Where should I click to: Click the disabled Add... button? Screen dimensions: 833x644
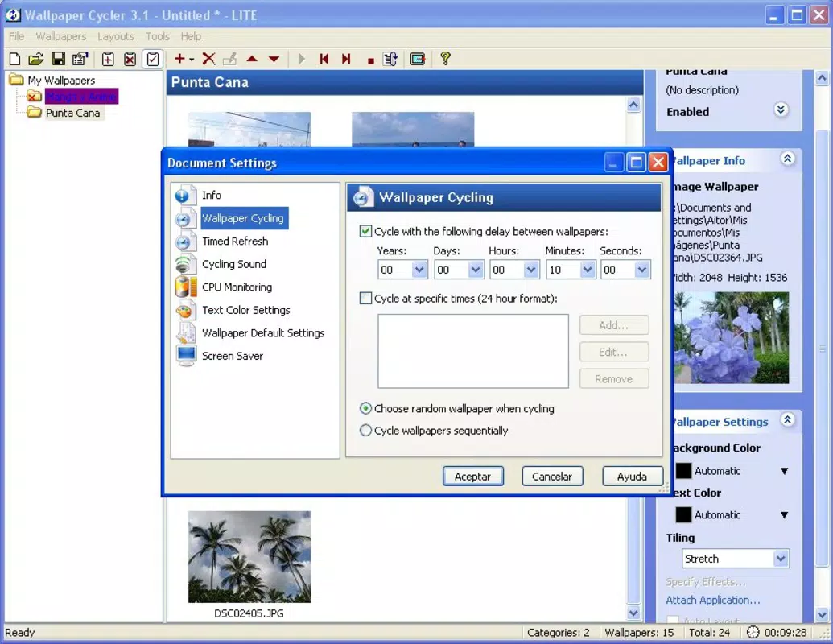[614, 325]
